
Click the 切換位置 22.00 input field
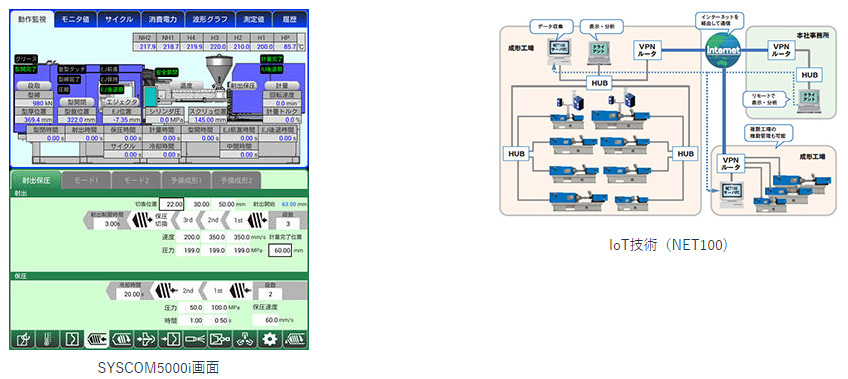(173, 204)
